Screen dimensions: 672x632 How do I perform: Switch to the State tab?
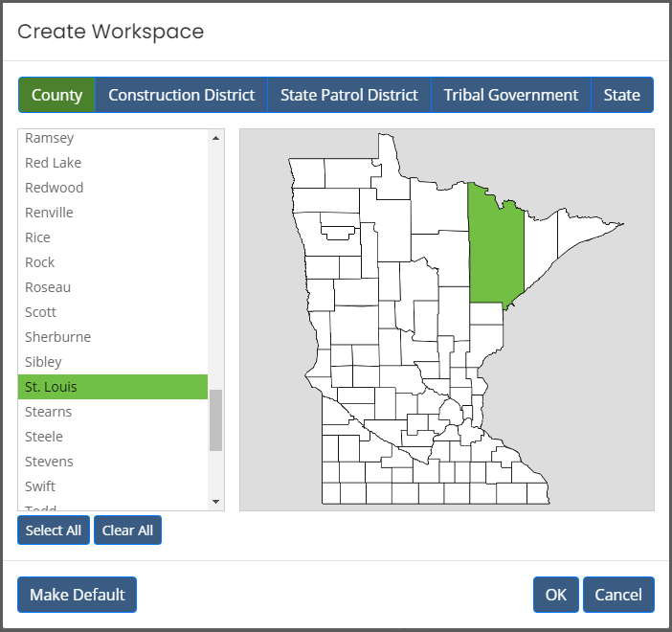point(621,96)
